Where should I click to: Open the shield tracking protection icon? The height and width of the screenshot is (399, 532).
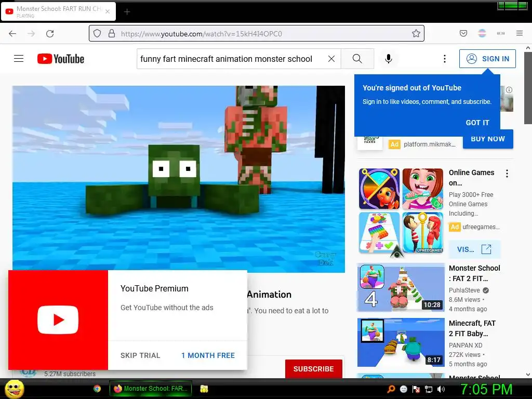point(97,33)
